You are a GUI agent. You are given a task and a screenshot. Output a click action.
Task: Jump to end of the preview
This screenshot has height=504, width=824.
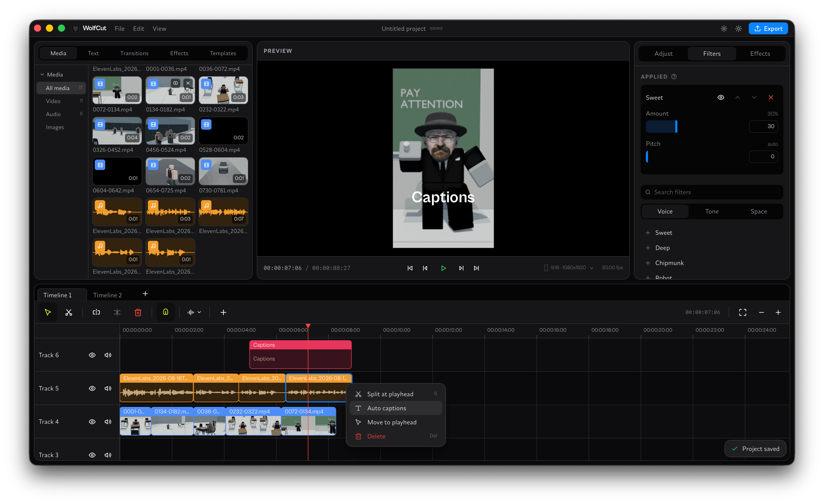click(x=477, y=268)
